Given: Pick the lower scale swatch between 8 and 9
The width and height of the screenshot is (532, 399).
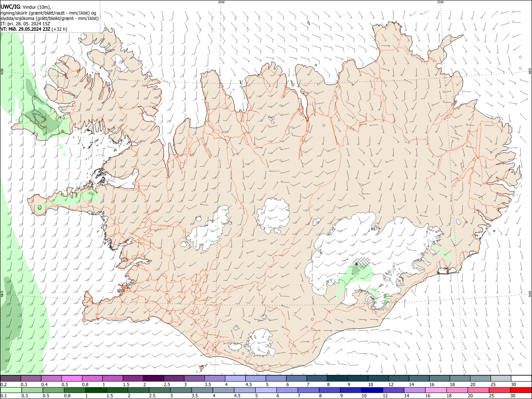Looking at the screenshot, I should coord(330,390).
